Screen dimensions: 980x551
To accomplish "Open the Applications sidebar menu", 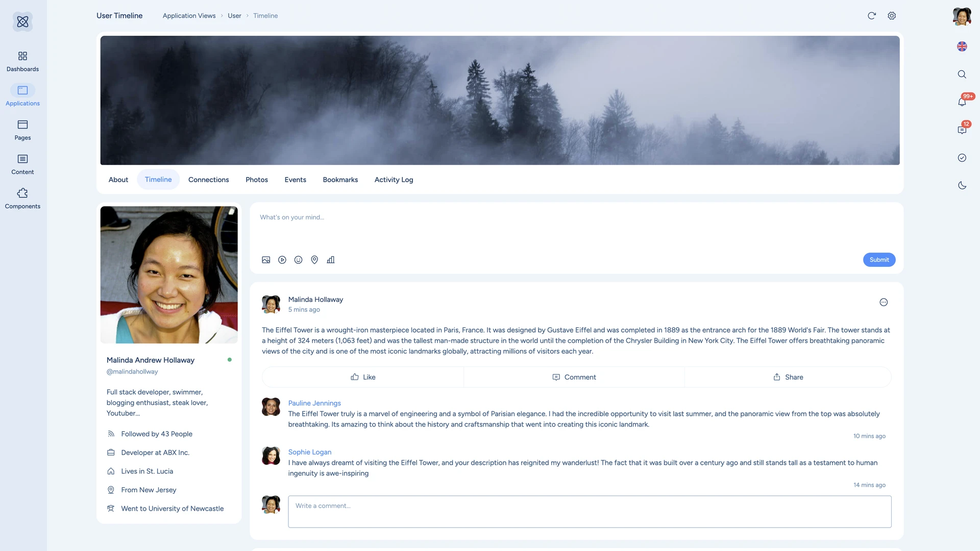I will [22, 95].
